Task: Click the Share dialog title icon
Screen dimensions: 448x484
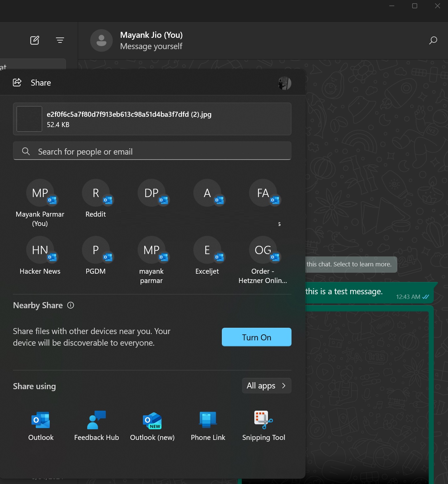Action: pyautogui.click(x=17, y=83)
